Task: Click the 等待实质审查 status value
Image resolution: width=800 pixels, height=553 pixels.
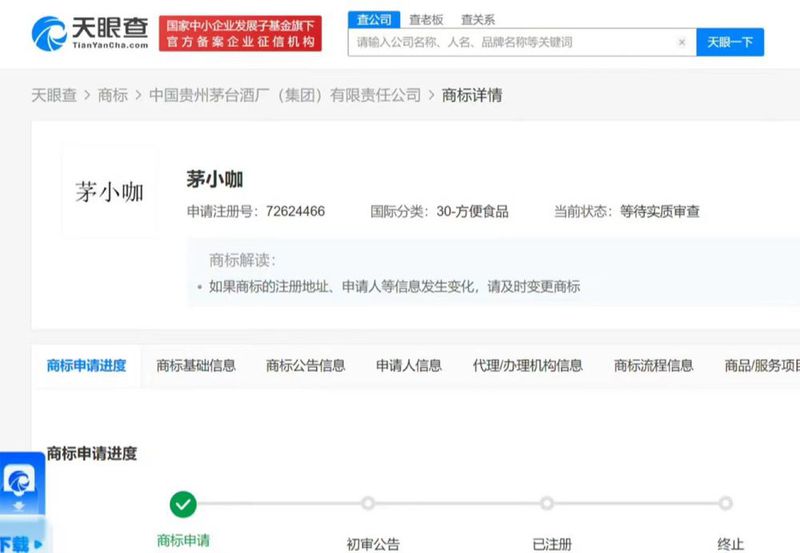Action: 660,211
